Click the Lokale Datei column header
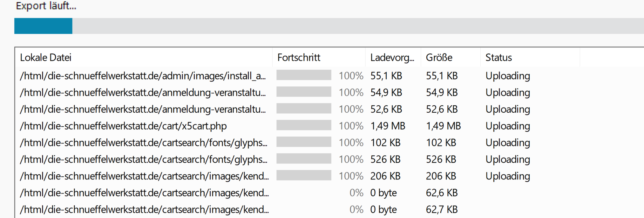This screenshot has width=644, height=218. [45, 58]
